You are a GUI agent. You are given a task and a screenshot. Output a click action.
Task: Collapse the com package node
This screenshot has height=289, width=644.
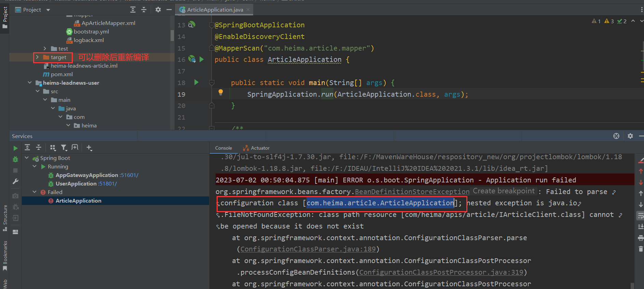pyautogui.click(x=60, y=117)
